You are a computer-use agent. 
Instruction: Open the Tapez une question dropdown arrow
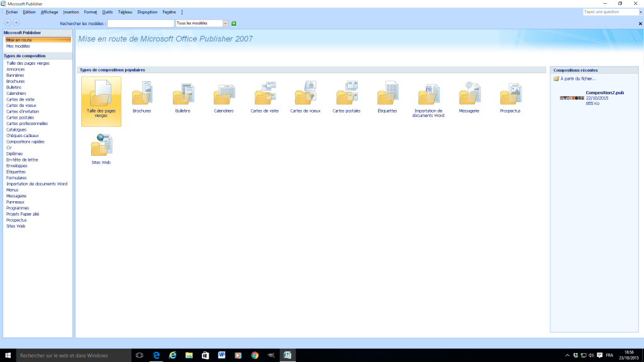click(x=640, y=12)
